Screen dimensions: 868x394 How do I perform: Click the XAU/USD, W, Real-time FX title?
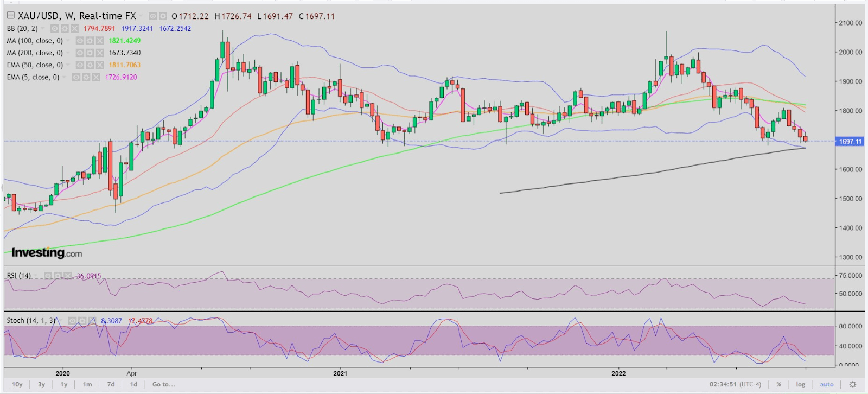point(77,16)
